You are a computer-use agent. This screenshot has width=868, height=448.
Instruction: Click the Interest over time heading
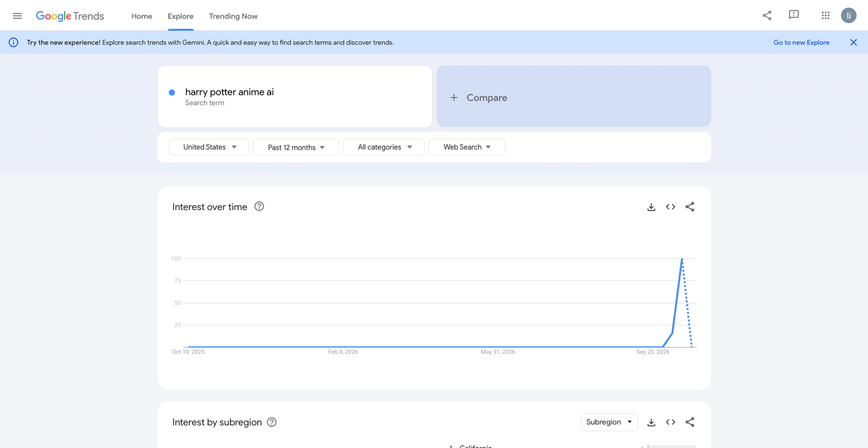coord(209,207)
